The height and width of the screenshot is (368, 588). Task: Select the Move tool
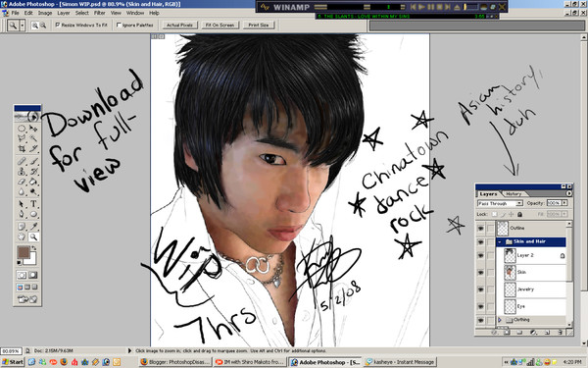pyautogui.click(x=33, y=129)
